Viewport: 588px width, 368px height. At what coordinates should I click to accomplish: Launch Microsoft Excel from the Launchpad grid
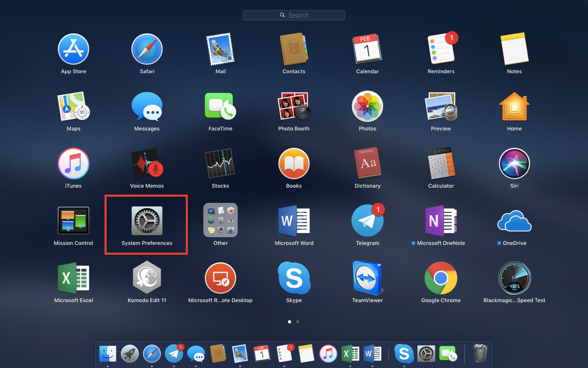73,278
